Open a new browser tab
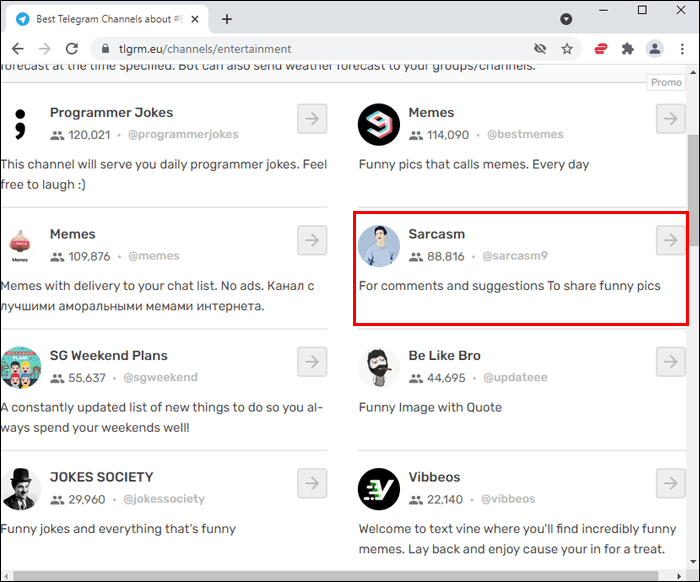This screenshot has width=700, height=582. pos(227,19)
